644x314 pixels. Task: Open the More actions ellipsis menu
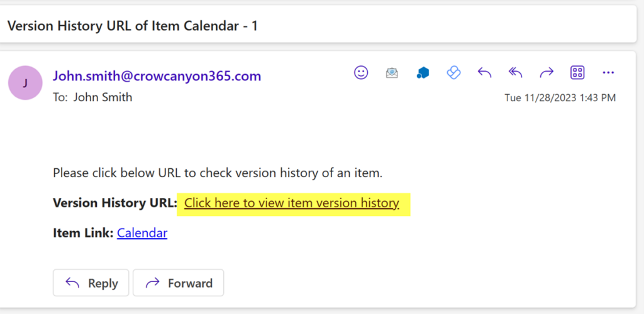[608, 73]
